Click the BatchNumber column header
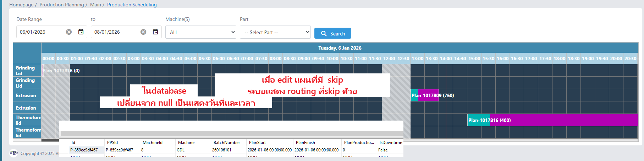 tap(227, 143)
